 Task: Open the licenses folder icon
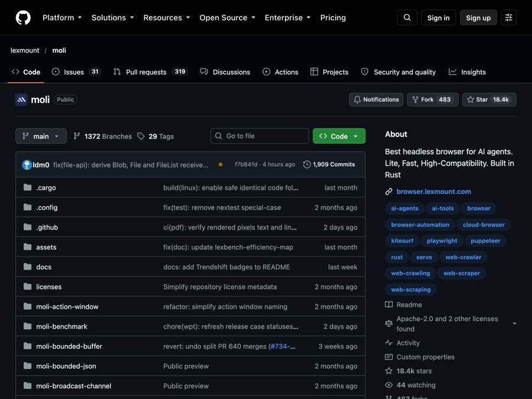click(x=27, y=287)
